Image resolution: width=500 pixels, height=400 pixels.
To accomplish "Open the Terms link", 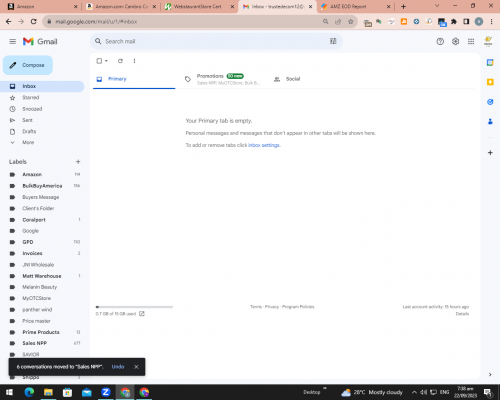I will click(x=256, y=307).
